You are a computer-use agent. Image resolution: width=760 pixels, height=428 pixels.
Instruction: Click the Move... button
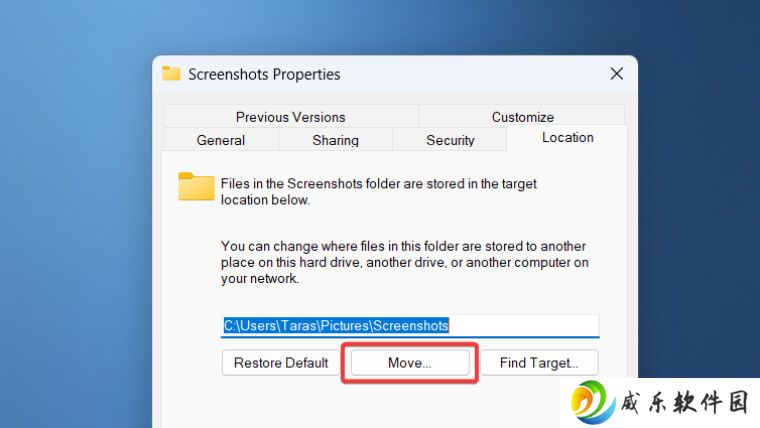tap(410, 363)
